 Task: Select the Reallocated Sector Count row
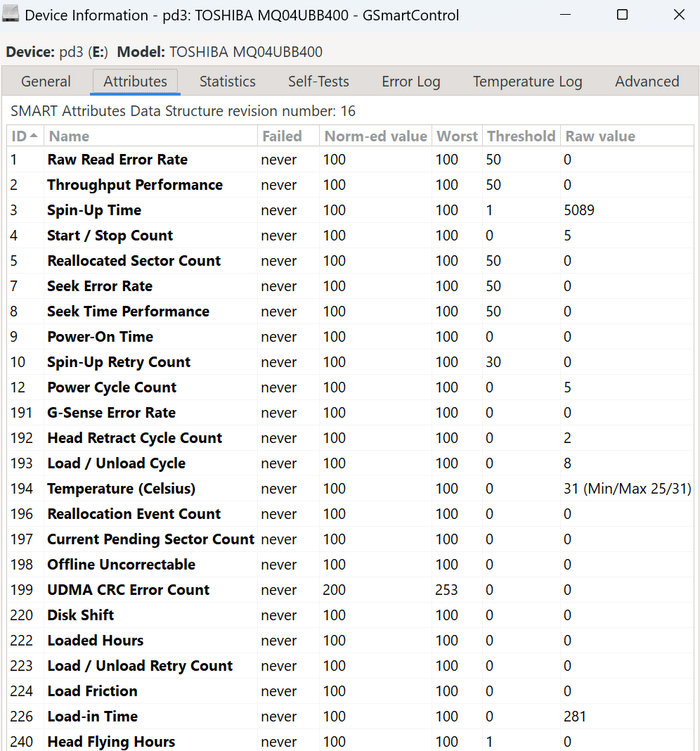tap(134, 261)
